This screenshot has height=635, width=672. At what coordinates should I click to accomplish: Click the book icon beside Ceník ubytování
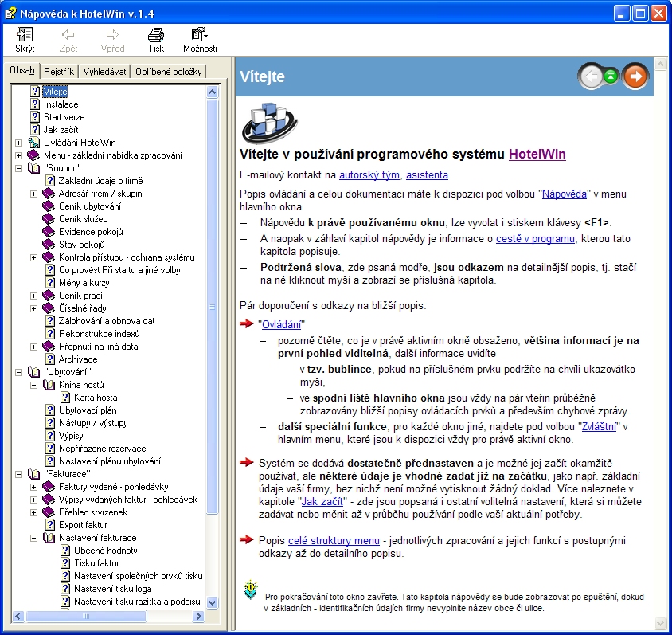[x=49, y=206]
